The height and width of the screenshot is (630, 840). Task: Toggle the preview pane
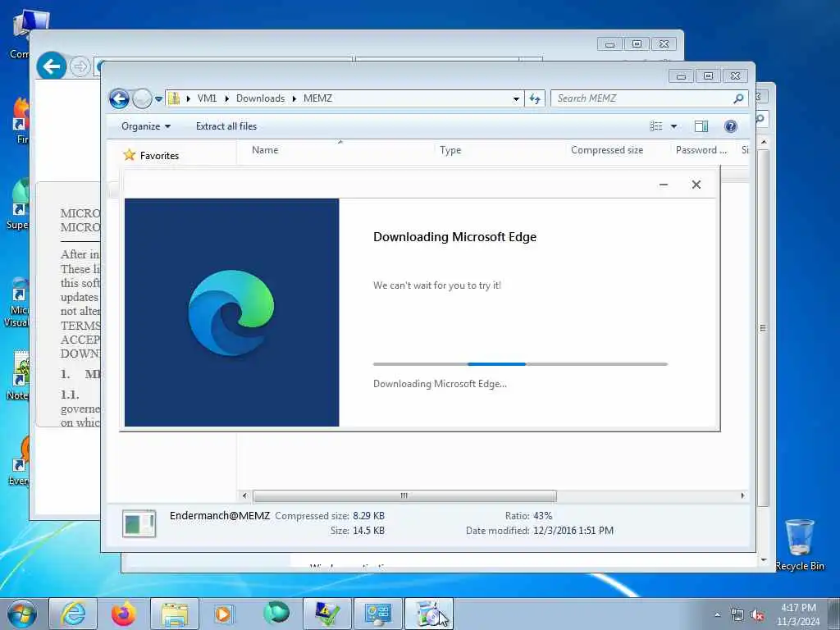(701, 126)
